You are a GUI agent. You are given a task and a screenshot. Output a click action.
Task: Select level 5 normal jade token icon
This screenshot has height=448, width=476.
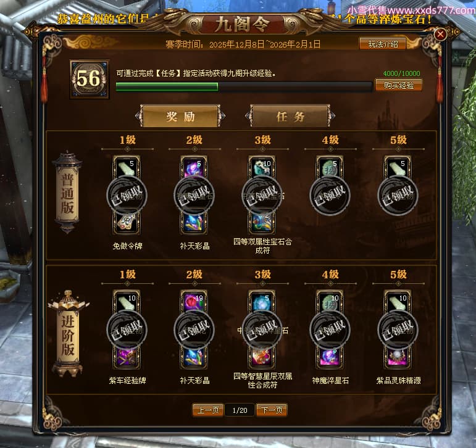pos(398,168)
